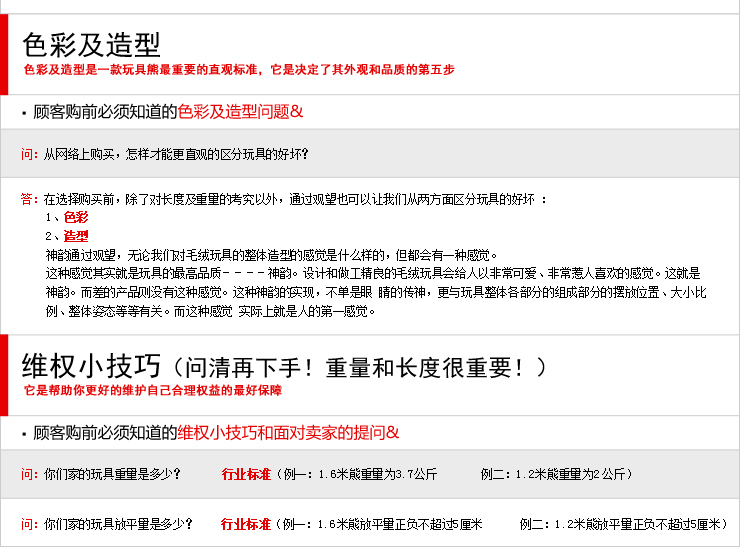Click the question 从网络上购买，怎样才能更直观的区分玩具的好坏?

coord(176,154)
